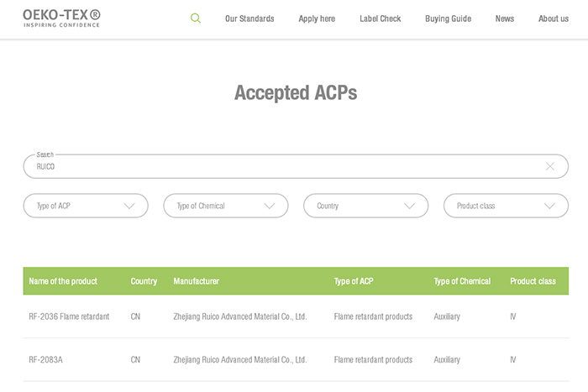Expand the Product class dropdown
This screenshot has width=588, height=392.
click(x=506, y=206)
